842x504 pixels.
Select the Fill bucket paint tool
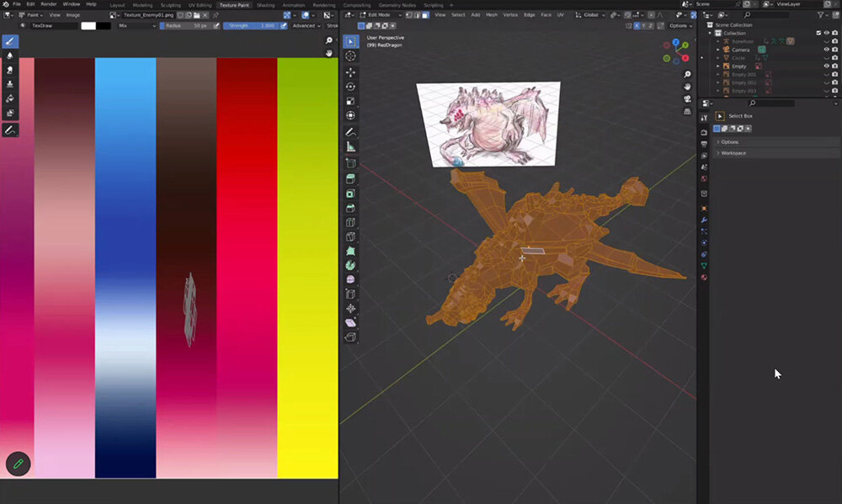pyautogui.click(x=10, y=98)
